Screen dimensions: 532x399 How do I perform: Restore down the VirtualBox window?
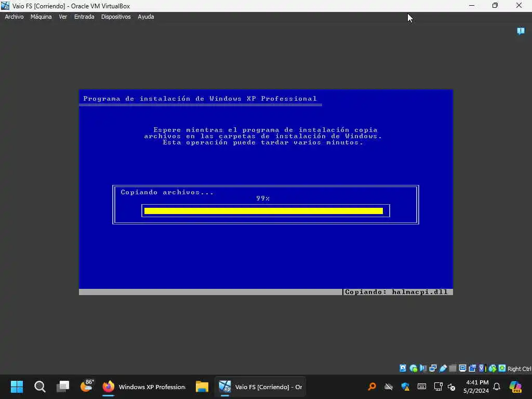click(495, 5)
